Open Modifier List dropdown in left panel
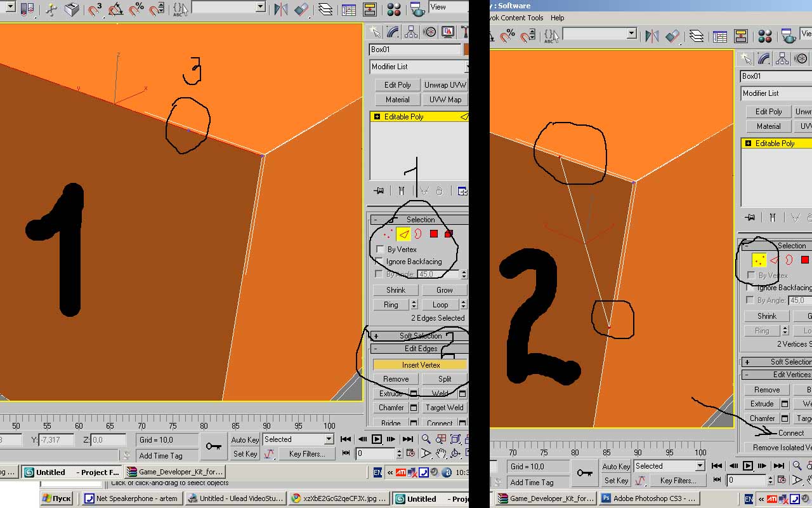The width and height of the screenshot is (812, 508). [419, 67]
